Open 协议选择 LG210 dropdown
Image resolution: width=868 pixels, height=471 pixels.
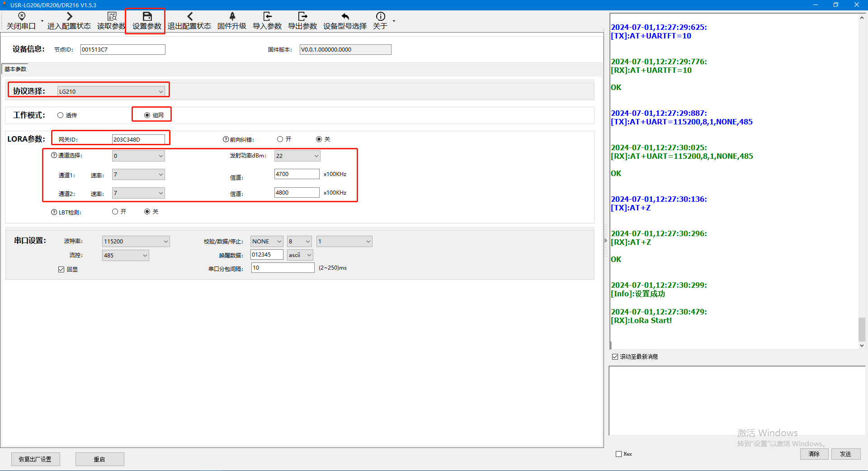[x=111, y=91]
